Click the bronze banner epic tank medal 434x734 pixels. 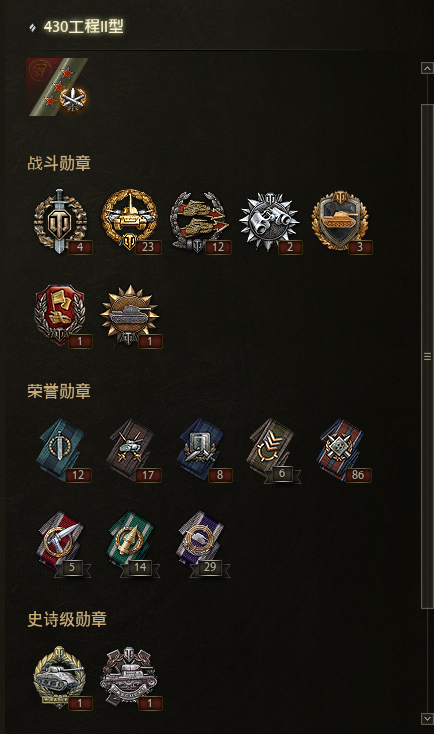130,678
